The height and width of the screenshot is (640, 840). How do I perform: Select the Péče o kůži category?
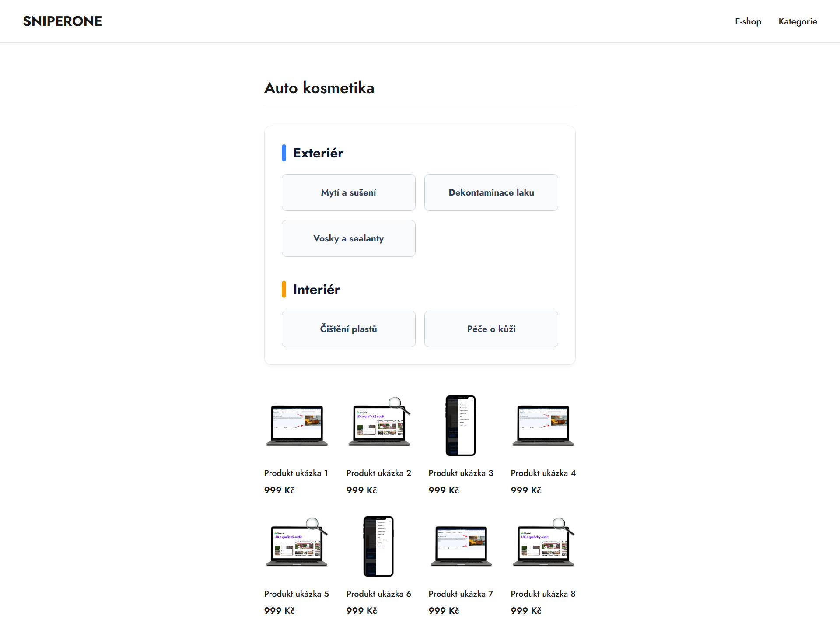coord(491,329)
